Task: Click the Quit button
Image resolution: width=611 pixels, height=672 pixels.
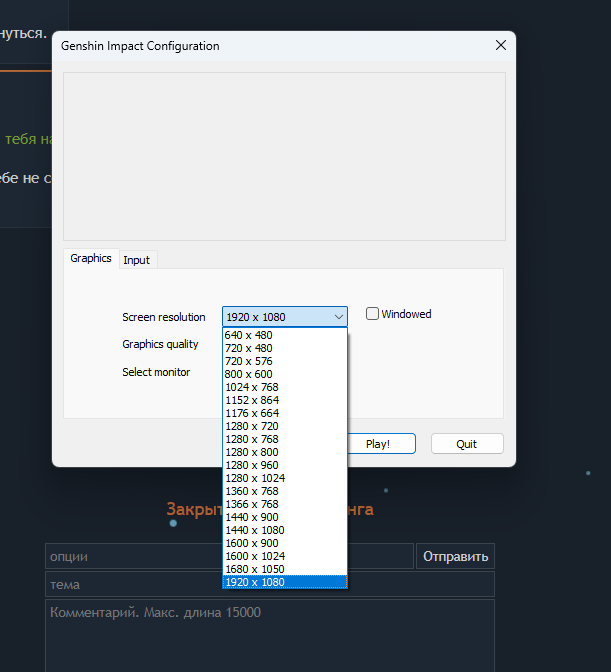Action: pyautogui.click(x=467, y=444)
